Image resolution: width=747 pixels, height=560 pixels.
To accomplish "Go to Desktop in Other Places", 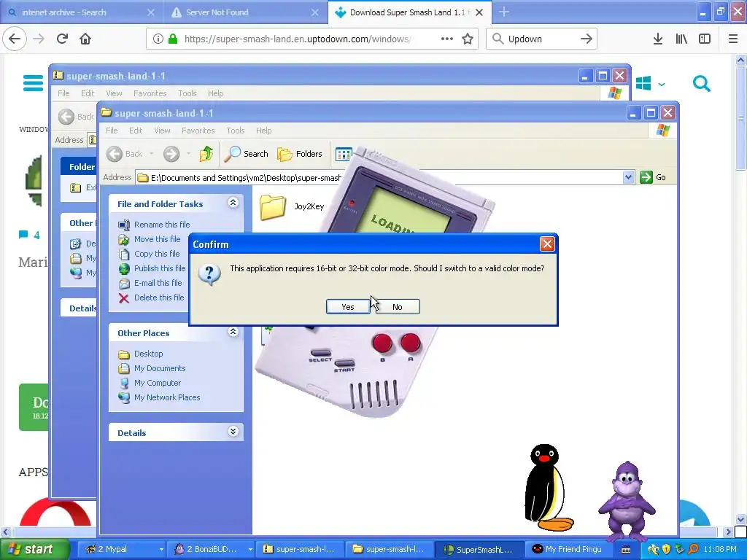I will [148, 354].
